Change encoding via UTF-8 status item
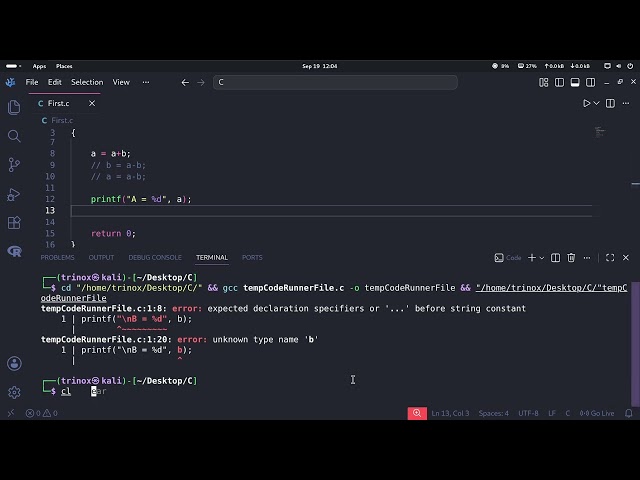Image resolution: width=640 pixels, height=480 pixels. click(x=528, y=413)
